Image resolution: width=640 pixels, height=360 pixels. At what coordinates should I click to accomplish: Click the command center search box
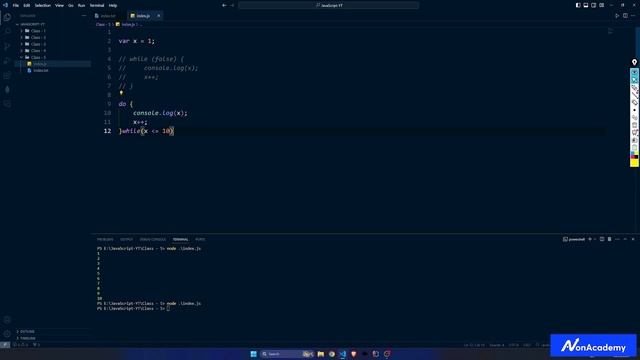click(329, 5)
